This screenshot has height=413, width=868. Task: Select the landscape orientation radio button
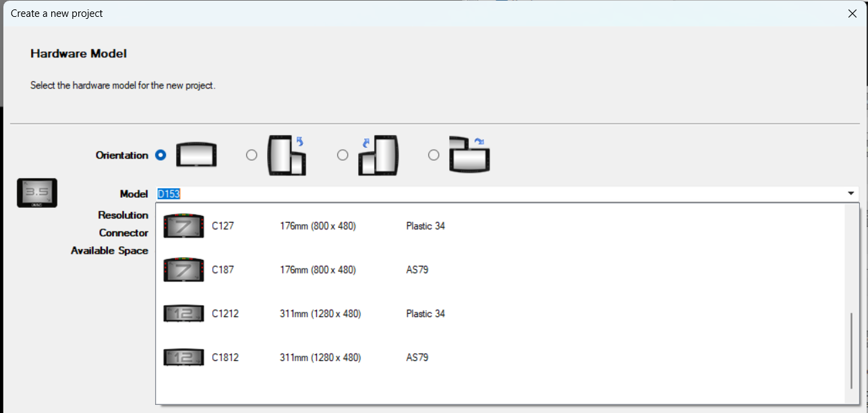point(161,155)
